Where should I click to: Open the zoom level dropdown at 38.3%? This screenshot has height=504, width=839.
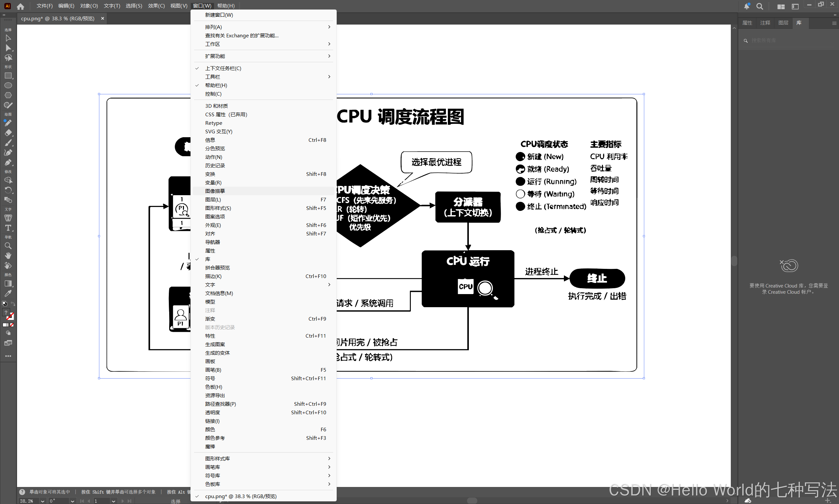point(43,501)
